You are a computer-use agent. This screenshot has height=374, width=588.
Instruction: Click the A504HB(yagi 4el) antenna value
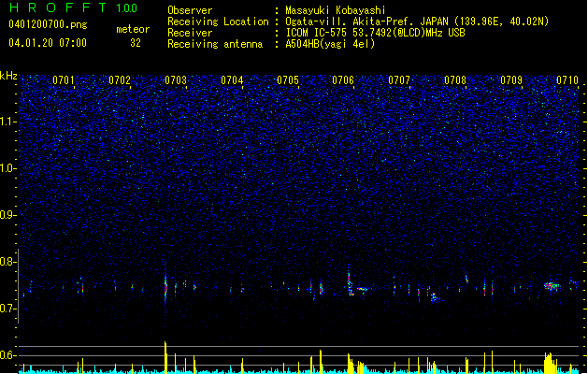(x=330, y=44)
